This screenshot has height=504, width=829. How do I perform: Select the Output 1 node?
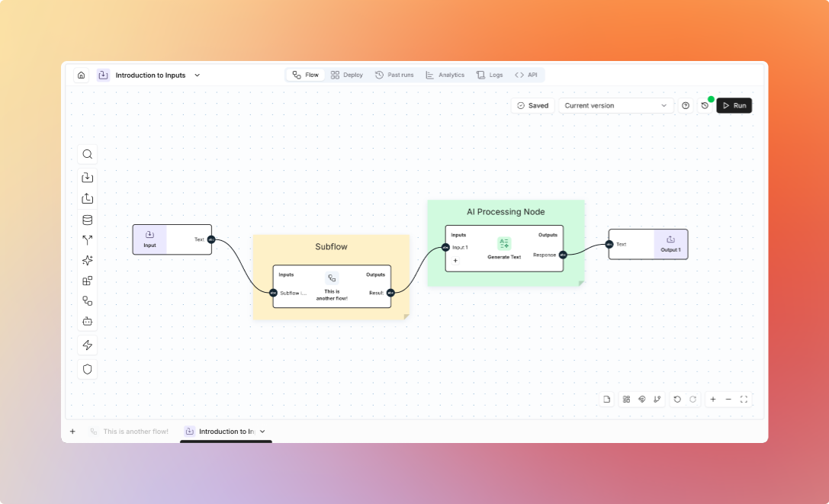click(x=648, y=244)
